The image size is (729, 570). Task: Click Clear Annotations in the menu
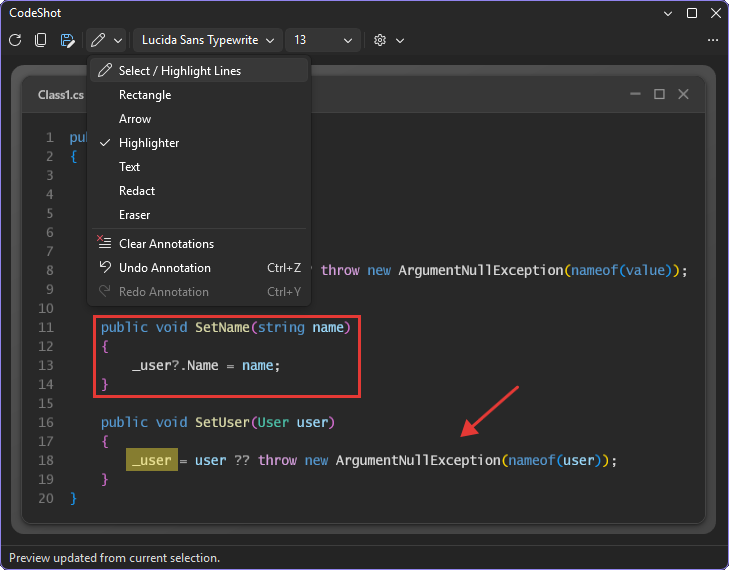(x=199, y=244)
